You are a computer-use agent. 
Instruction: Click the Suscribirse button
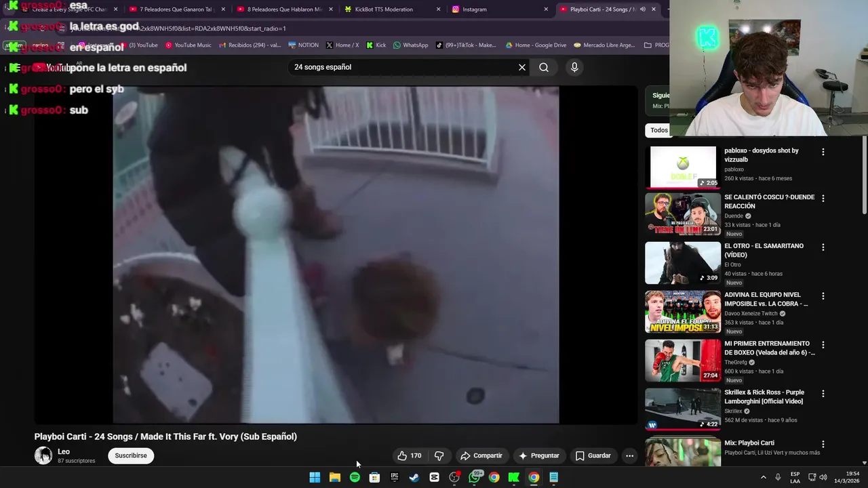[131, 455]
